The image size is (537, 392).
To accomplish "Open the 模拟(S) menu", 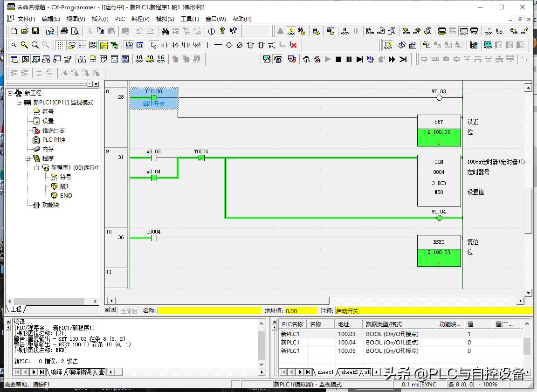I will pos(165,19).
